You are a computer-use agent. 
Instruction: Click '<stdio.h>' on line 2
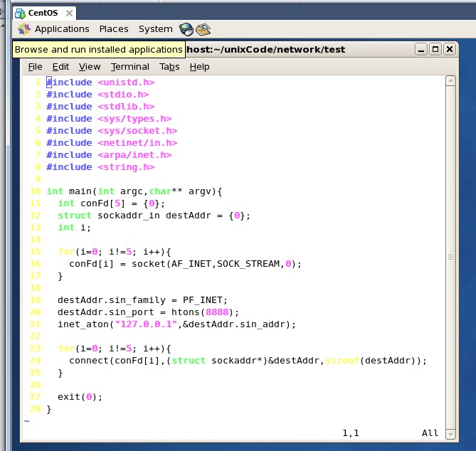click(123, 95)
